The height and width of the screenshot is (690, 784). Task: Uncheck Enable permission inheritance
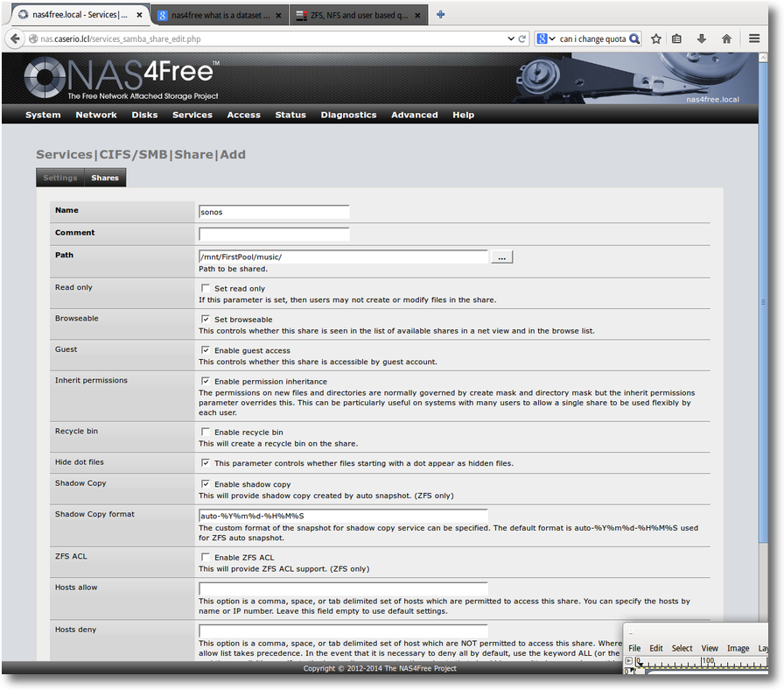click(x=205, y=381)
